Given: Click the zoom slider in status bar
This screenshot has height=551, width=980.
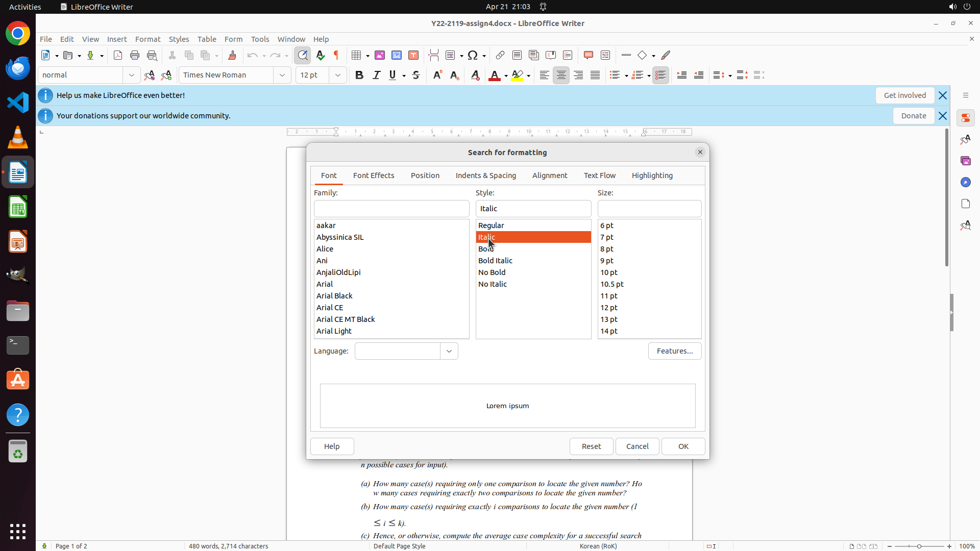Looking at the screenshot, I should click(919, 546).
